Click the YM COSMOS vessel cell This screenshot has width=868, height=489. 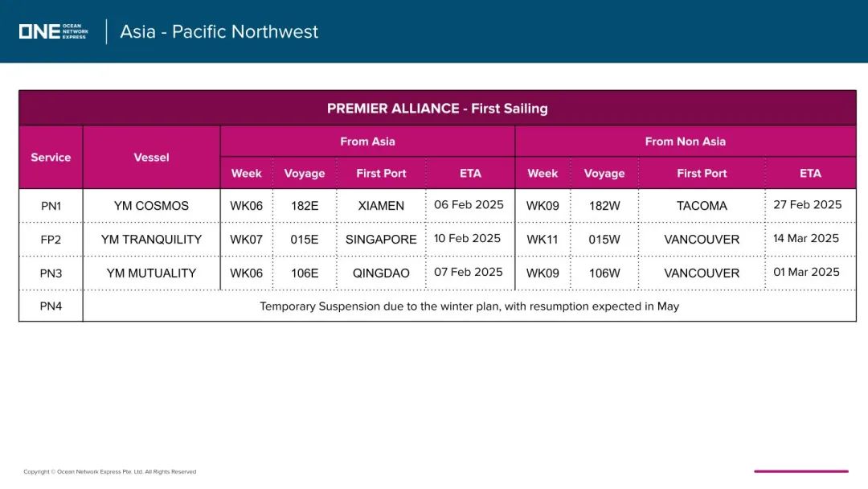pos(151,206)
